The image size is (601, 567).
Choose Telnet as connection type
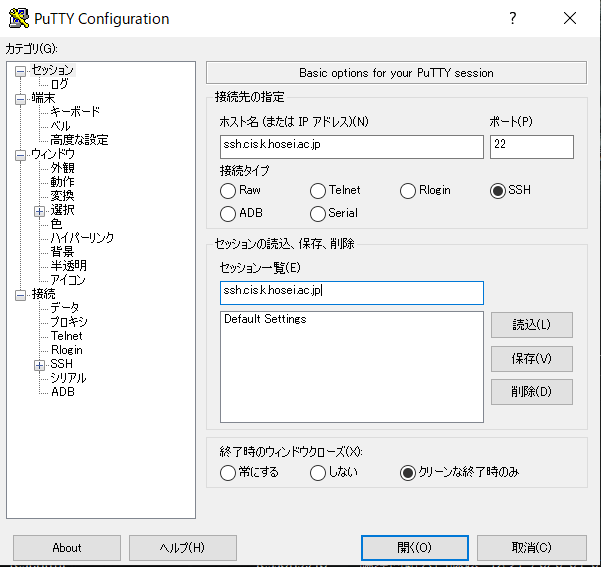coord(318,191)
